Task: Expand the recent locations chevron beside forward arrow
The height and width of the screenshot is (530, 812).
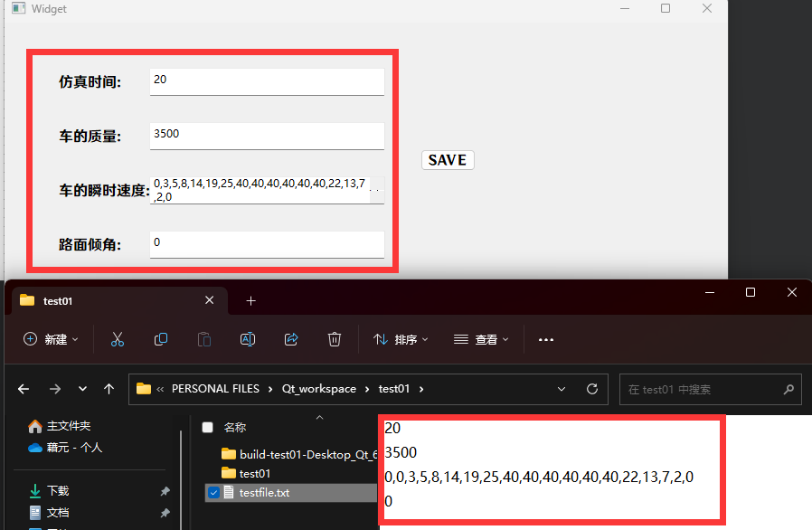Action: (x=82, y=389)
